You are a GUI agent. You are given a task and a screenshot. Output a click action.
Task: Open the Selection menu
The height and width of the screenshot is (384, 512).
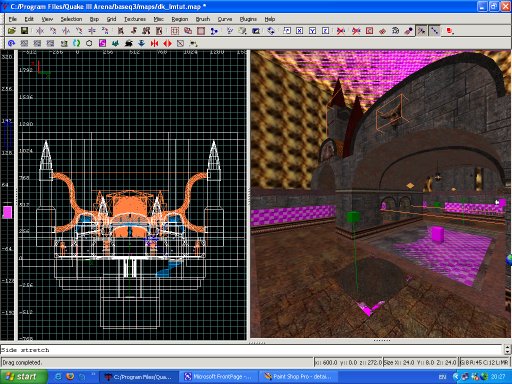coord(71,19)
